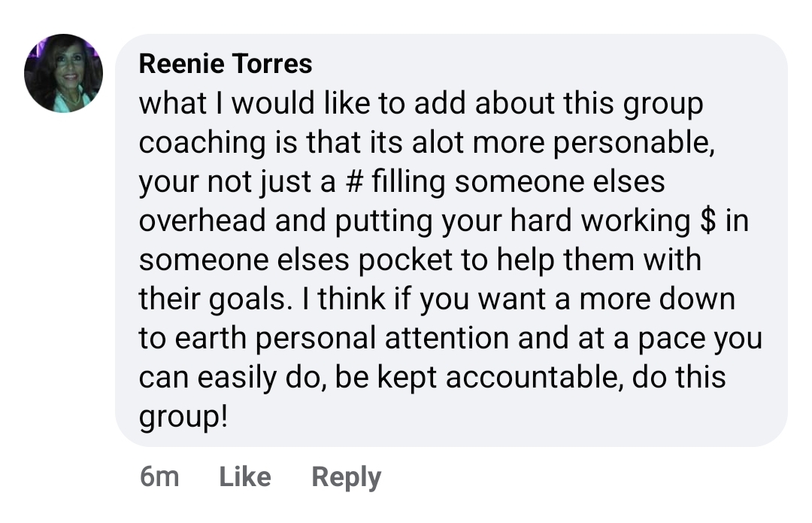This screenshot has width=812, height=523.
Task: Click the word "overhead" in the comment
Action: pyautogui.click(x=202, y=221)
